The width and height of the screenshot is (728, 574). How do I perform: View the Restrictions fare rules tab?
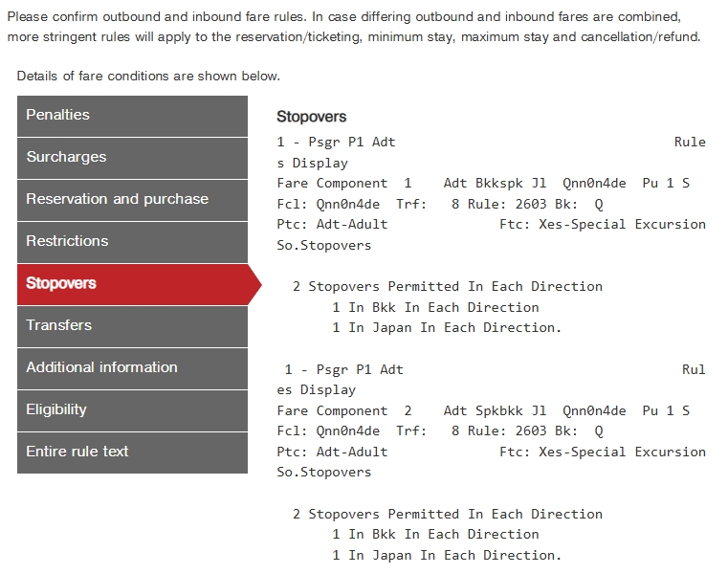coord(132,242)
